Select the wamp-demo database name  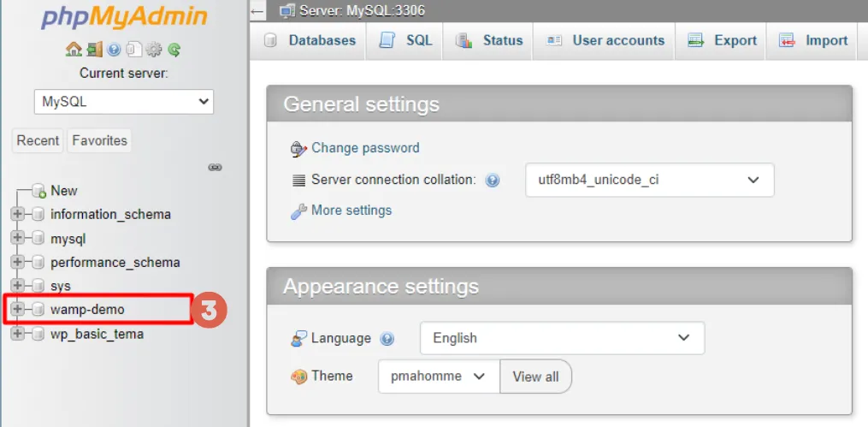coord(87,310)
